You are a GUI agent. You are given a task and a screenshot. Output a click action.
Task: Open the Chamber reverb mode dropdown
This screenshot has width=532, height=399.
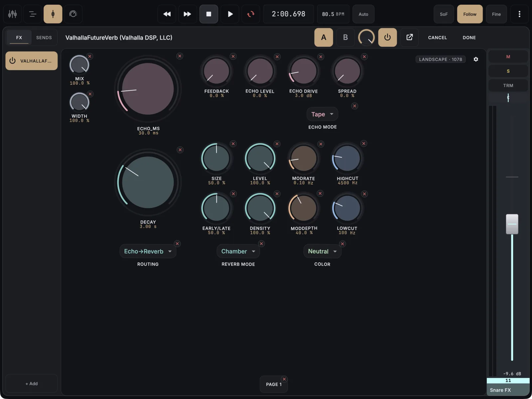point(238,251)
